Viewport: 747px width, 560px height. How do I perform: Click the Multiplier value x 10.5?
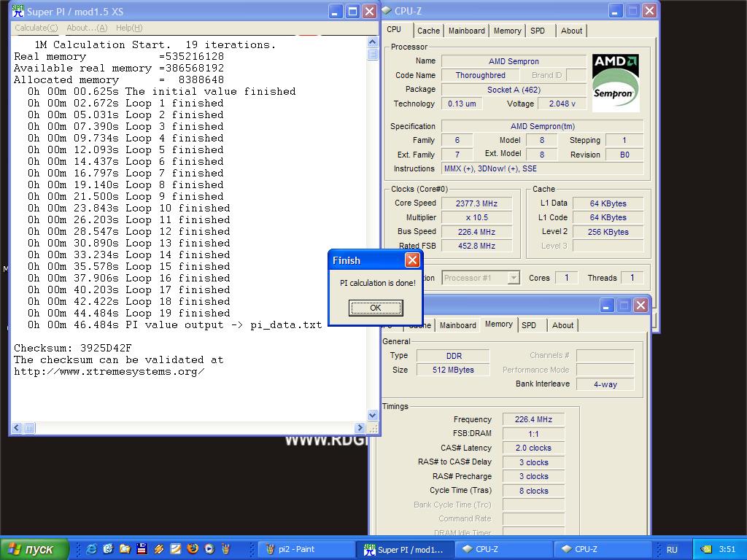(x=476, y=217)
